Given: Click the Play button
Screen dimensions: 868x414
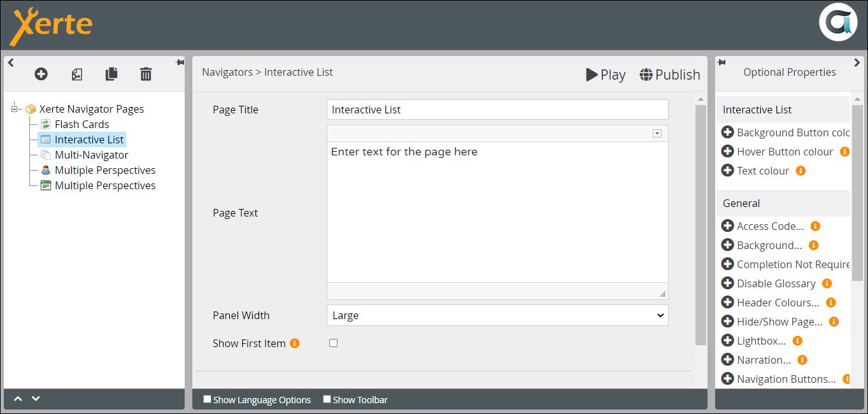Looking at the screenshot, I should (x=606, y=75).
